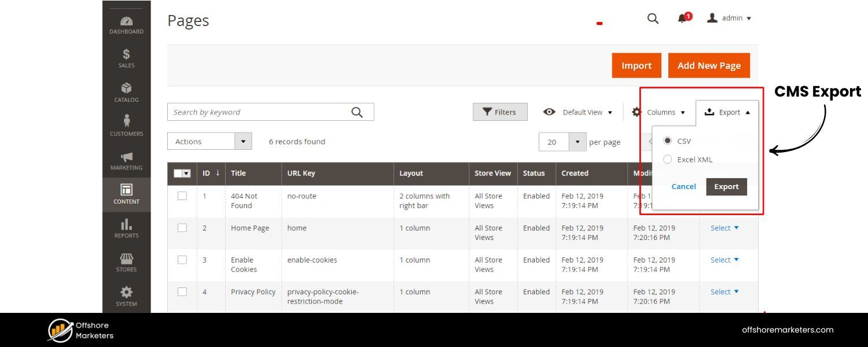The image size is (868, 347).
Task: Check the checkbox for Home Page row
Action: point(182,228)
